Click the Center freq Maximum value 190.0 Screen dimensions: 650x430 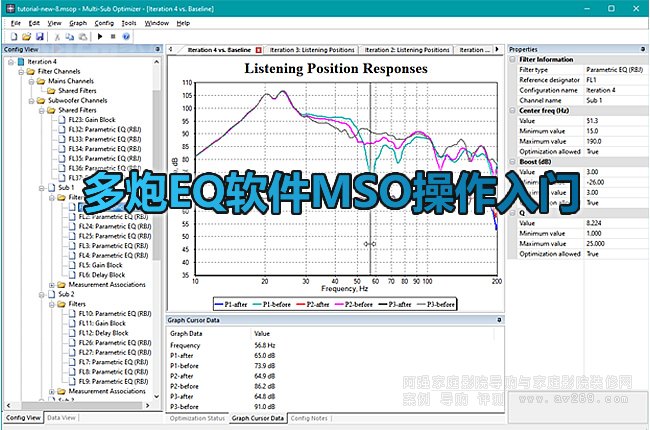point(615,141)
